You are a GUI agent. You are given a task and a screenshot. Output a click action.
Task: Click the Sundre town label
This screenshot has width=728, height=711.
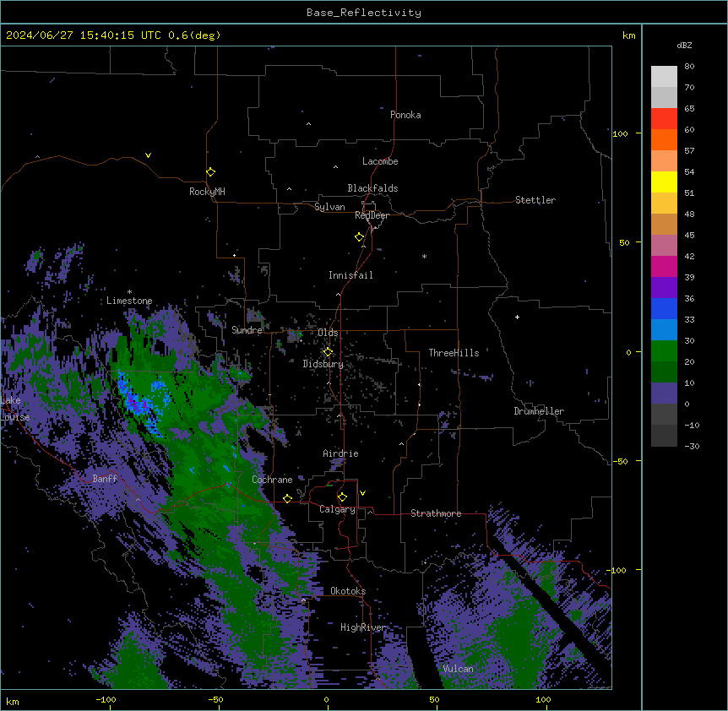(x=247, y=330)
